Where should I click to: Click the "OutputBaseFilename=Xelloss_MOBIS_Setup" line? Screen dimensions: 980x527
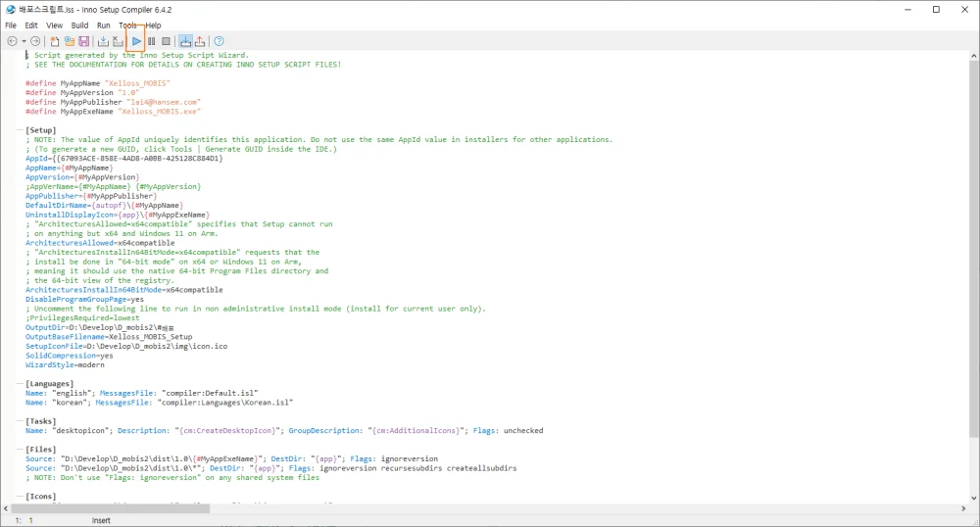tap(109, 337)
